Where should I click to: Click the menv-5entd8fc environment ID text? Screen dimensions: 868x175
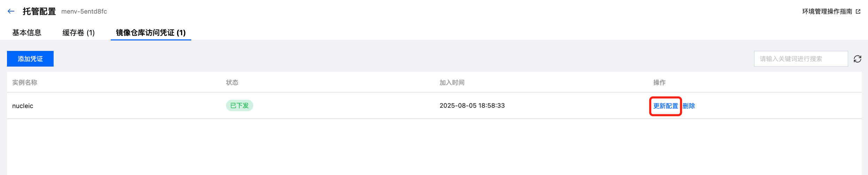(84, 12)
